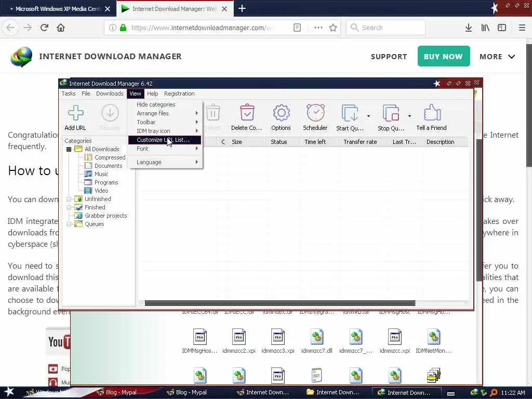Click the IDM horizontal scrollbar thumb

tap(280, 303)
